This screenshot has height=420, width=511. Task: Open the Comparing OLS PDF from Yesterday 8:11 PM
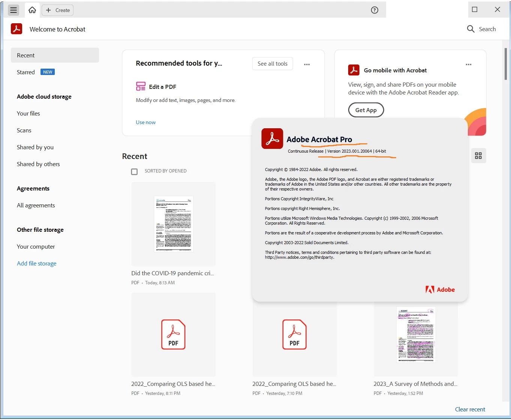pos(173,334)
